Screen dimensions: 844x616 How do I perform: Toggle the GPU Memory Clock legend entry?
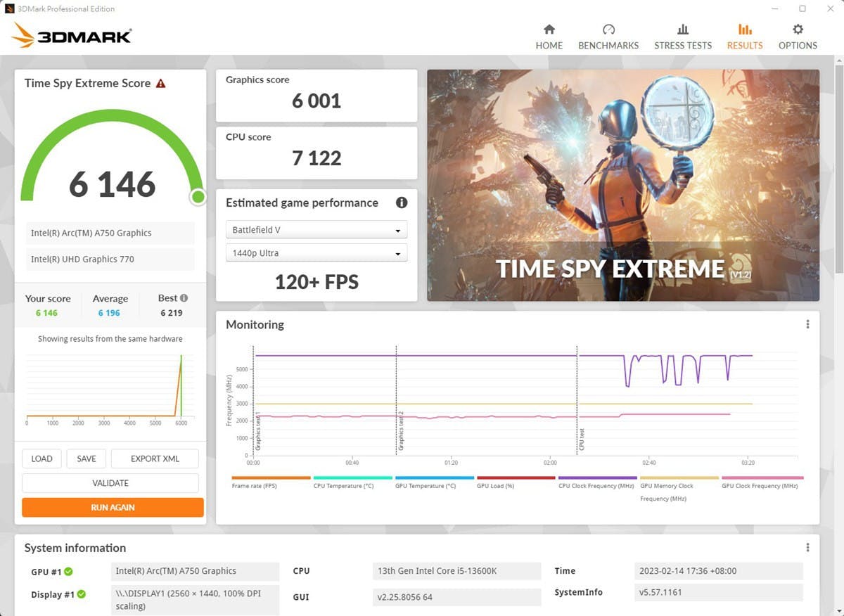(679, 489)
